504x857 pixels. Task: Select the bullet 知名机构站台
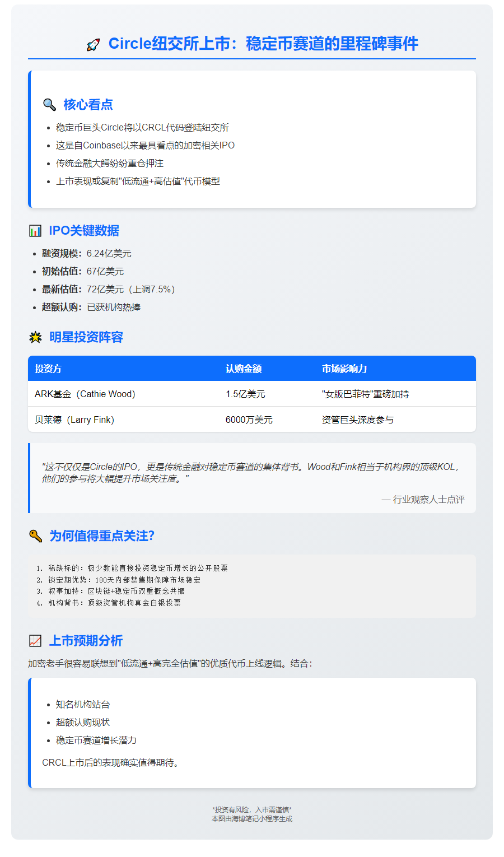point(83,705)
